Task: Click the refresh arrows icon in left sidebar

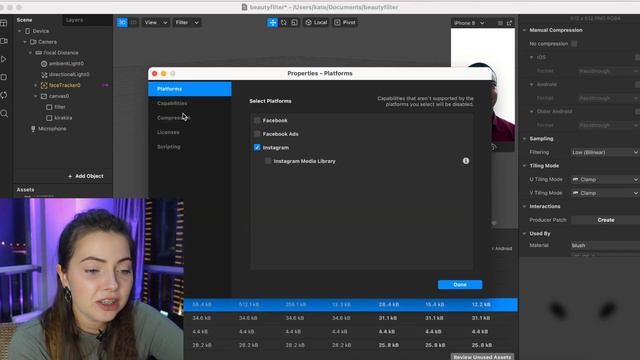Action: [4, 95]
